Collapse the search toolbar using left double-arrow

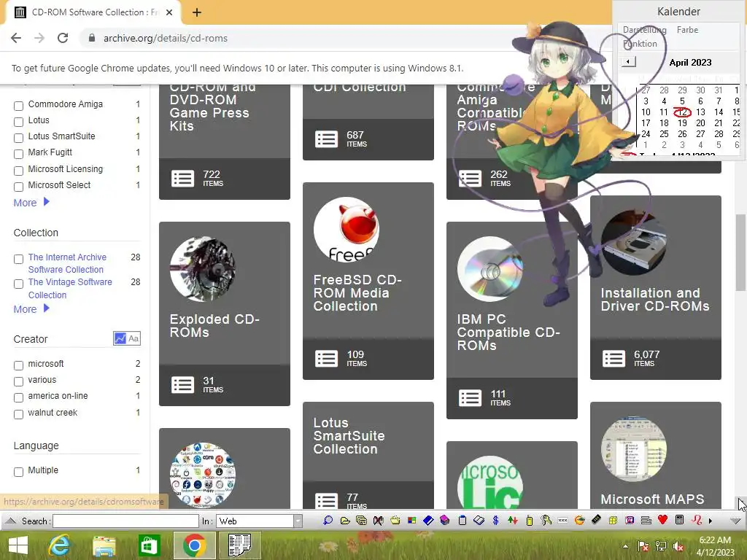(10, 521)
